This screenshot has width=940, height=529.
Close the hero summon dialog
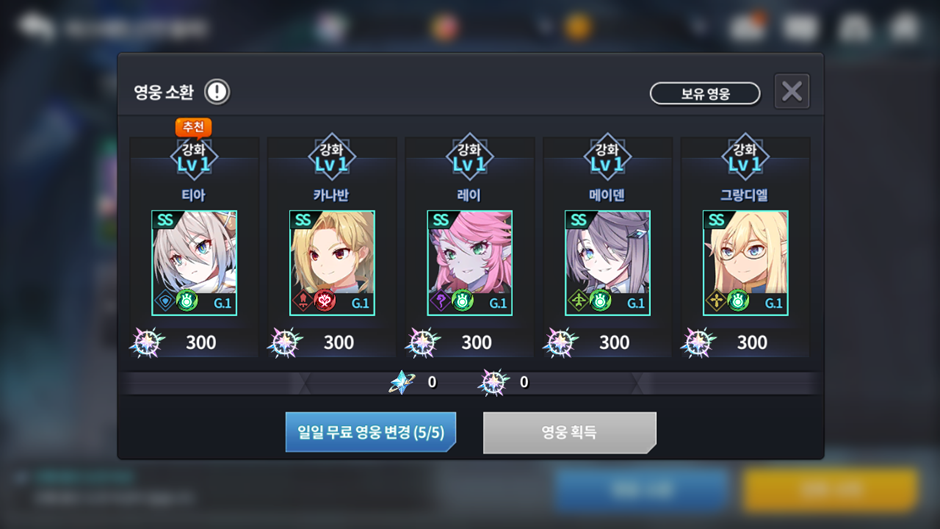792,91
